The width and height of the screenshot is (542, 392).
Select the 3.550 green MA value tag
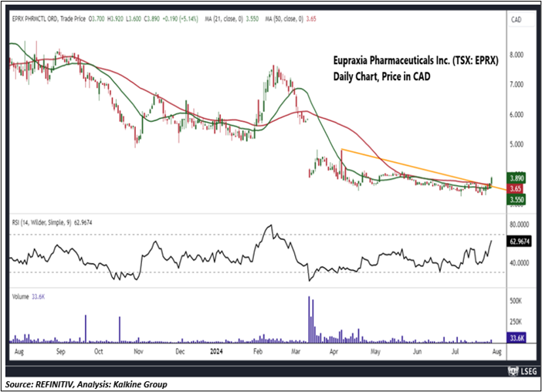coord(517,199)
